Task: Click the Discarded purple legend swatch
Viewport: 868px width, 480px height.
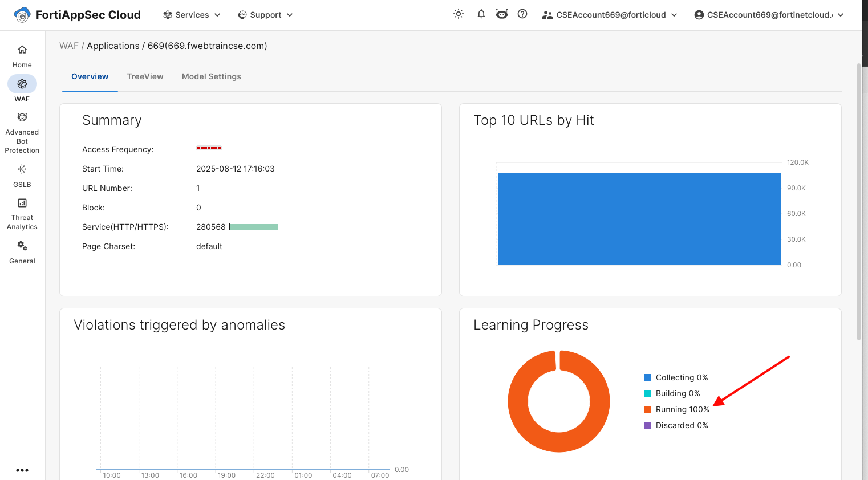Action: 648,425
